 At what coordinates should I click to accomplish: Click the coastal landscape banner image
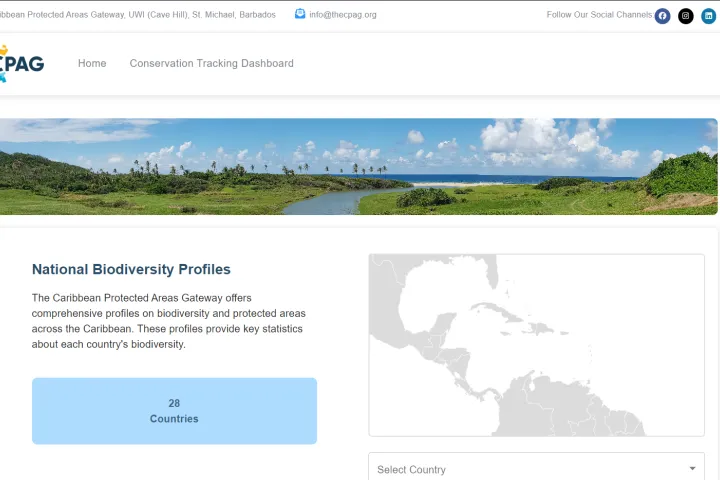359,167
